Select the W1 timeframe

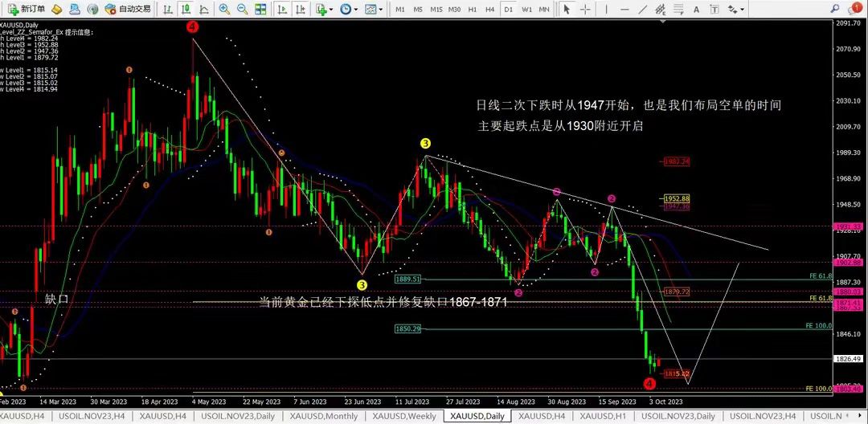point(526,10)
